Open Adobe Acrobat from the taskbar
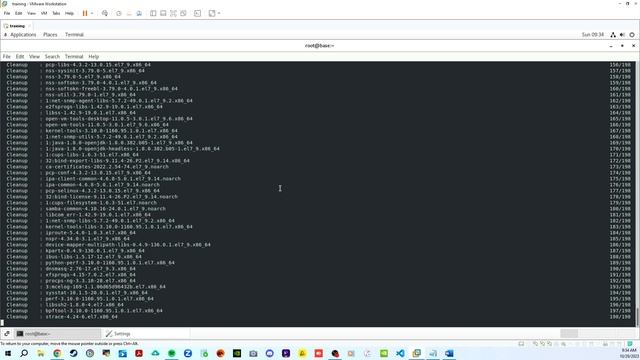Viewport: 640px width, 360px height. (139, 353)
